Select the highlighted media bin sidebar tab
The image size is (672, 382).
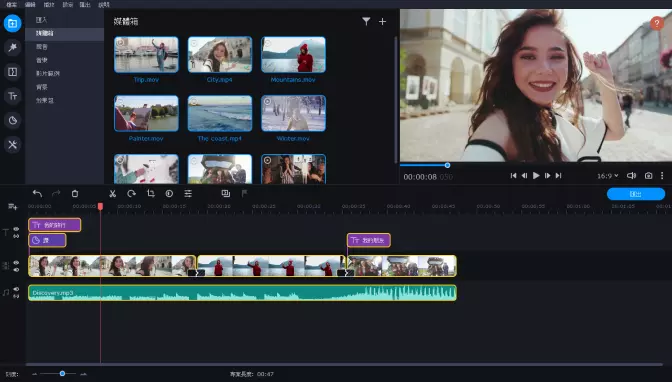click(x=64, y=33)
